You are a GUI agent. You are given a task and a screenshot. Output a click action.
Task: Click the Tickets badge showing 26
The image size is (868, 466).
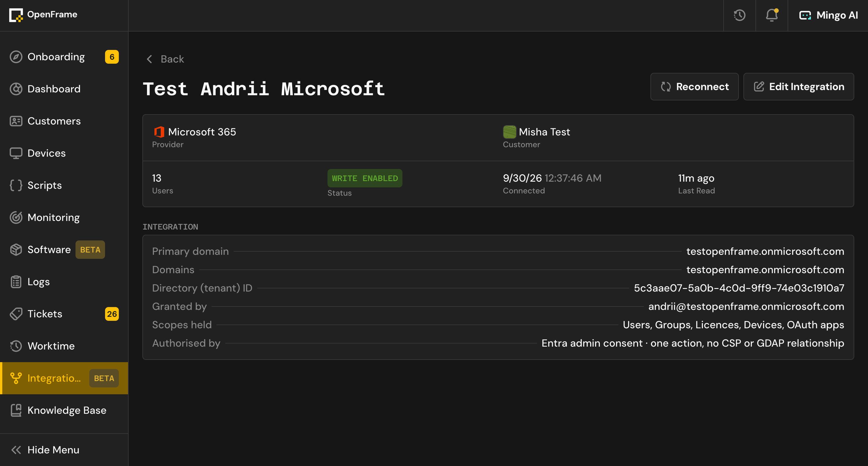[112, 314]
